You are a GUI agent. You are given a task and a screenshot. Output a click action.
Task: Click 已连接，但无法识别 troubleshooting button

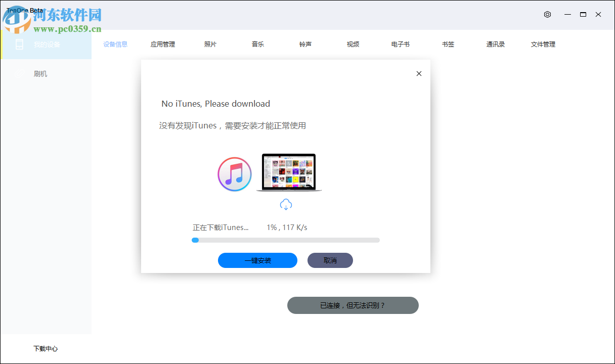click(353, 305)
